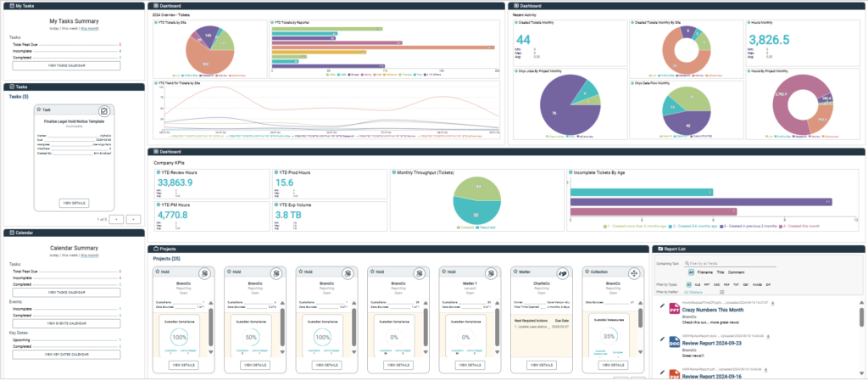Select the Filename search option in Report List
868x381 pixels.
point(704,272)
